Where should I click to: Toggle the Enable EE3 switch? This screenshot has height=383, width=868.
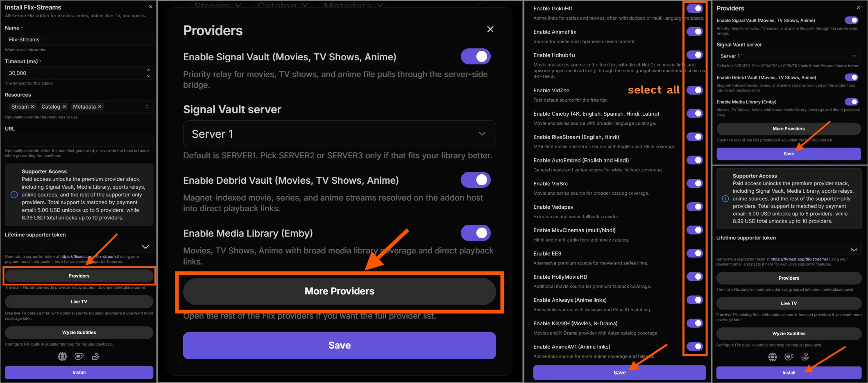[695, 253]
